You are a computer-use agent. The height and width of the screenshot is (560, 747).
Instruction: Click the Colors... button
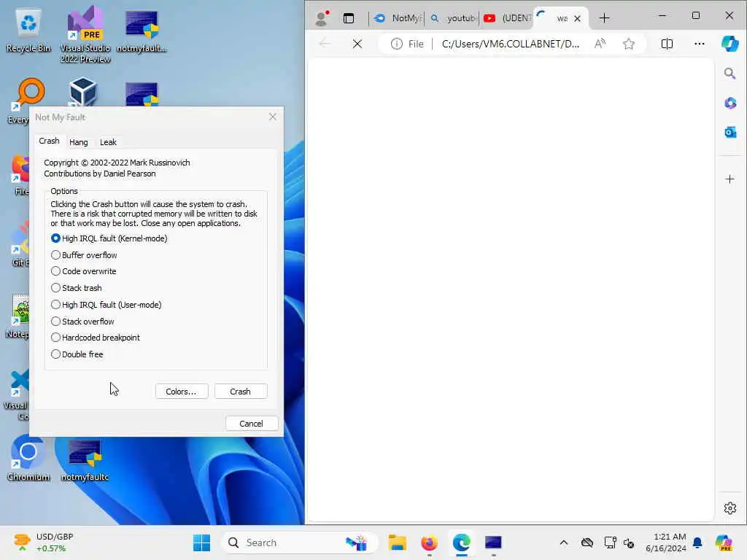[182, 391]
